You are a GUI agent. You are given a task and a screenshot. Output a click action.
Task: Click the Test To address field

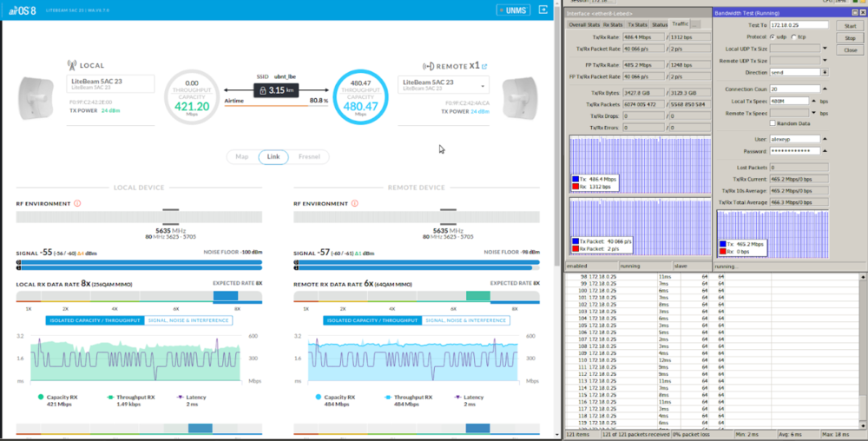798,25
